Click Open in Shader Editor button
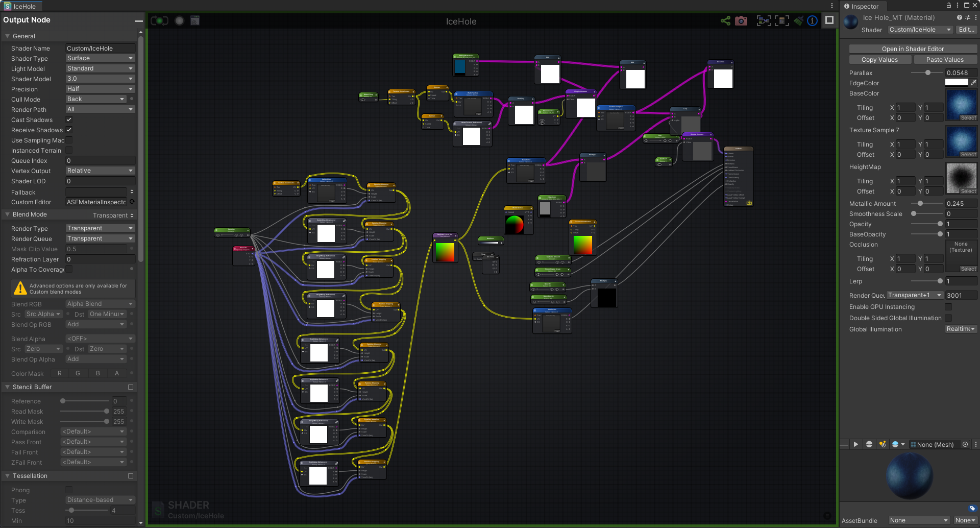 (913, 49)
